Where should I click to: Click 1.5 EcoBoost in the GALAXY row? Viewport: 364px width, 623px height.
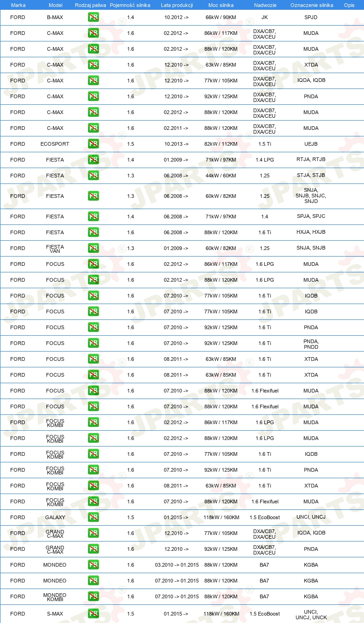(264, 517)
